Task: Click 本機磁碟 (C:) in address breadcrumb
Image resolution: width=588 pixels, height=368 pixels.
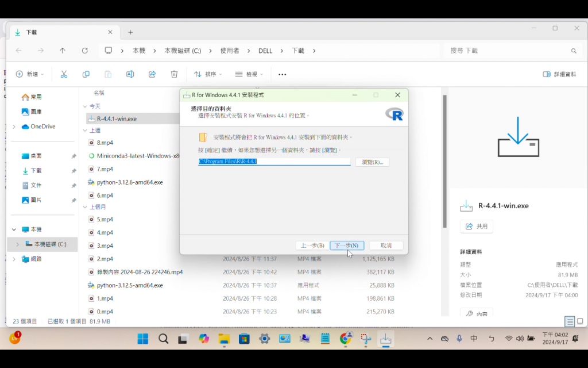Action: (x=183, y=51)
